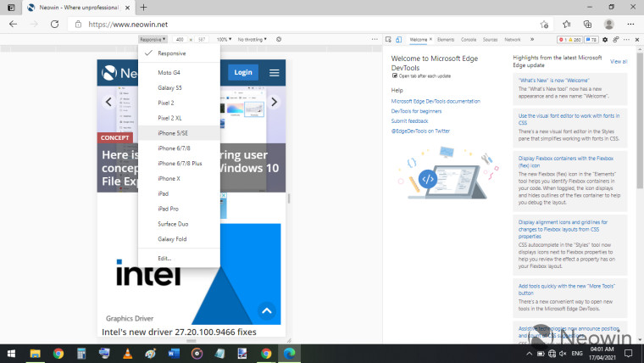Click the carousel previous arrow
Image resolution: width=644 pixels, height=363 pixels.
[108, 102]
